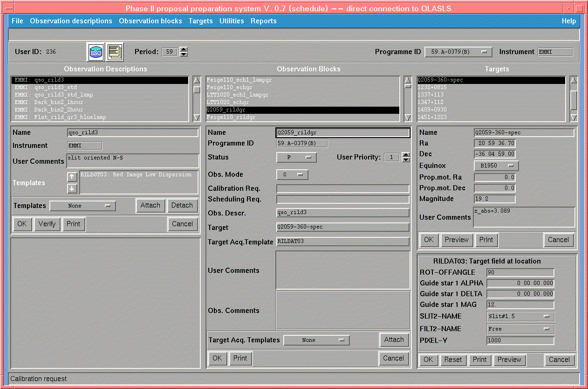Open the Status option menu
588x389 pixels.
click(x=296, y=158)
